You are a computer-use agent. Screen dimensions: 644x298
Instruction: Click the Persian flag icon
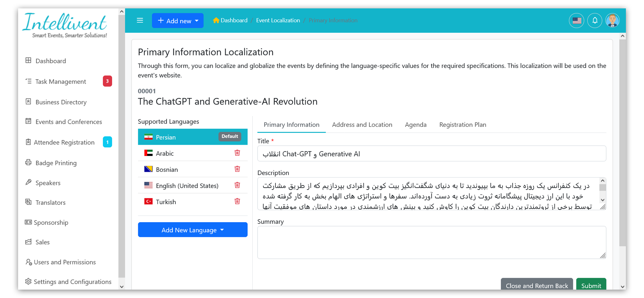[x=148, y=137]
